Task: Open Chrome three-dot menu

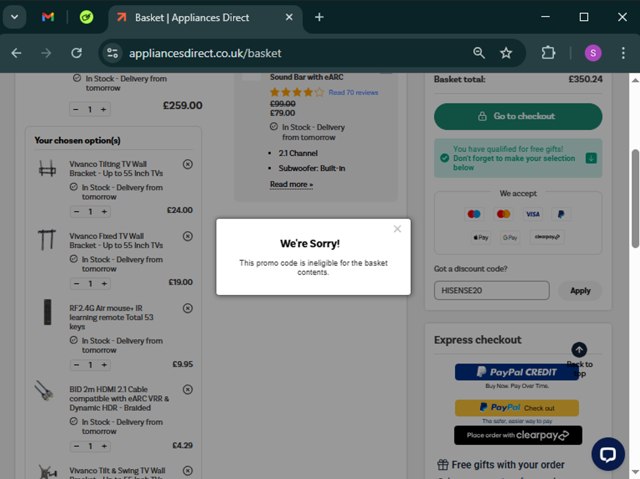Action: [x=623, y=53]
